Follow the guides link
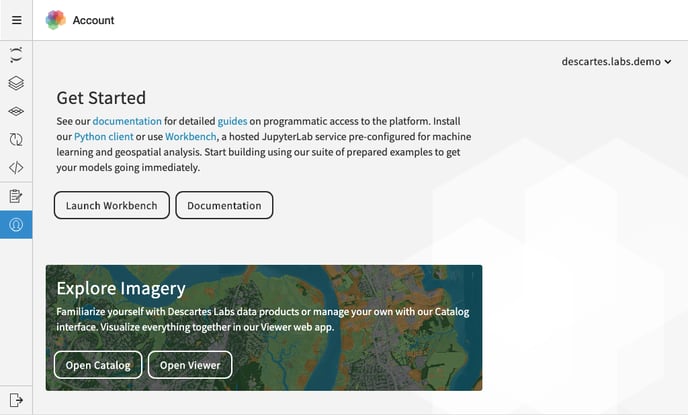 [233, 121]
